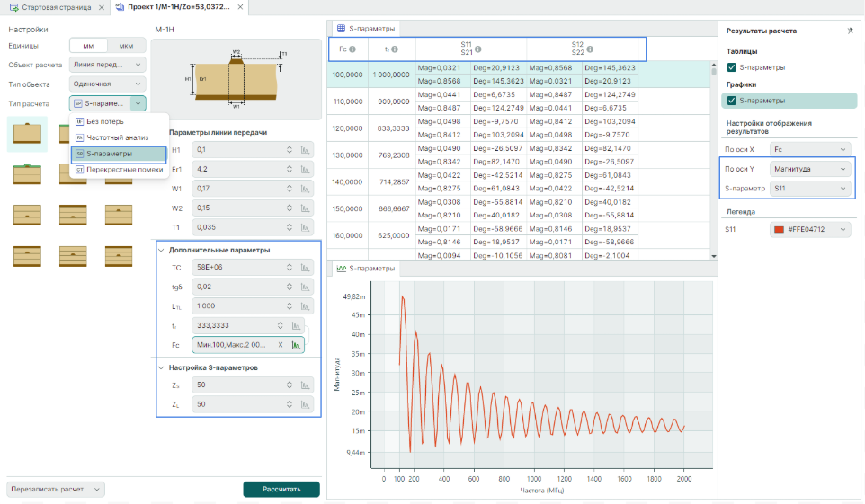Click the sweep chart icon next to H1
This screenshot has height=504, width=865.
coord(305,149)
